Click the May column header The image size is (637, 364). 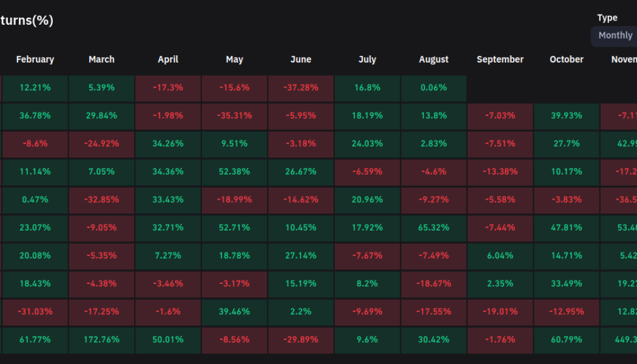[x=234, y=59]
